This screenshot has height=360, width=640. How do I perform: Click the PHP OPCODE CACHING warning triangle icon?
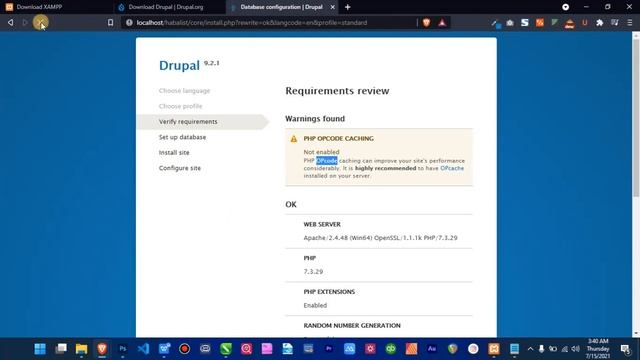293,139
